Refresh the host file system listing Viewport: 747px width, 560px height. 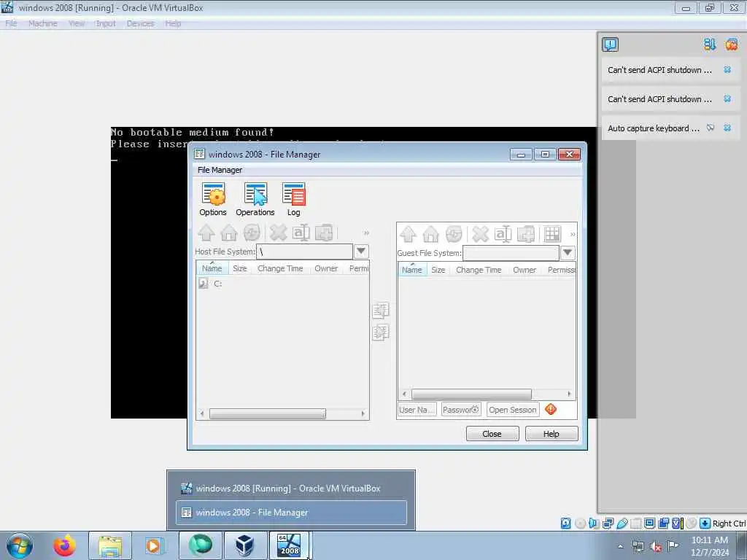[252, 233]
